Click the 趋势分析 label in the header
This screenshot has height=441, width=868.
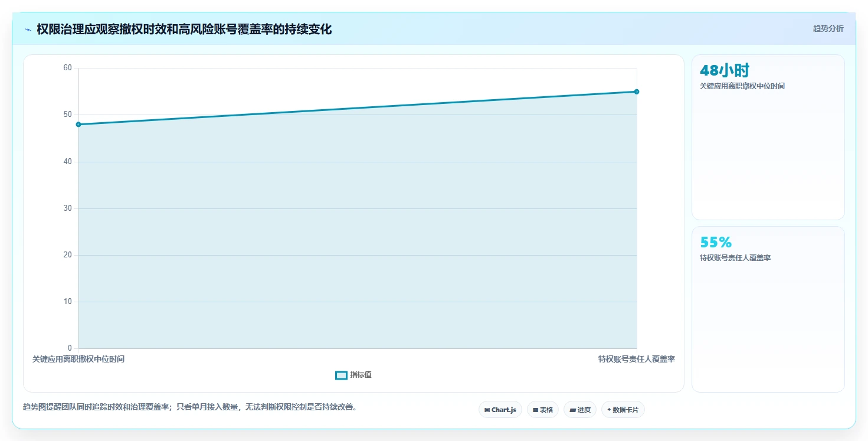pos(828,28)
